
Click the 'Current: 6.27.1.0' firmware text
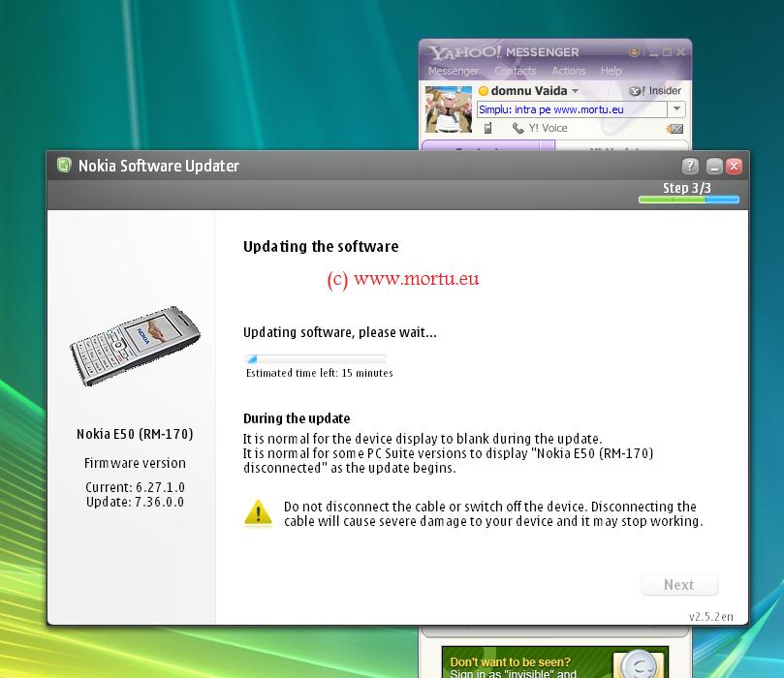pyautogui.click(x=135, y=487)
